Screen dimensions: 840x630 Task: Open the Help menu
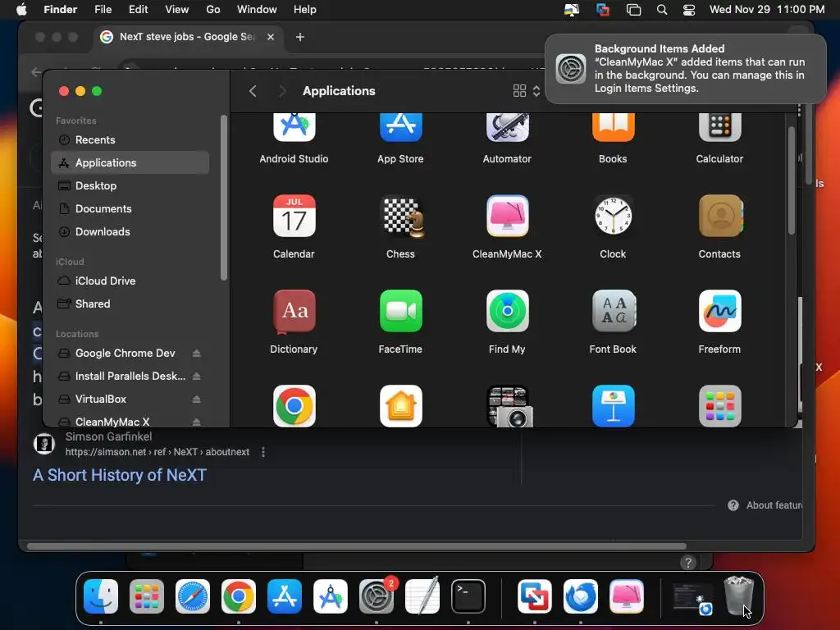pyautogui.click(x=305, y=10)
